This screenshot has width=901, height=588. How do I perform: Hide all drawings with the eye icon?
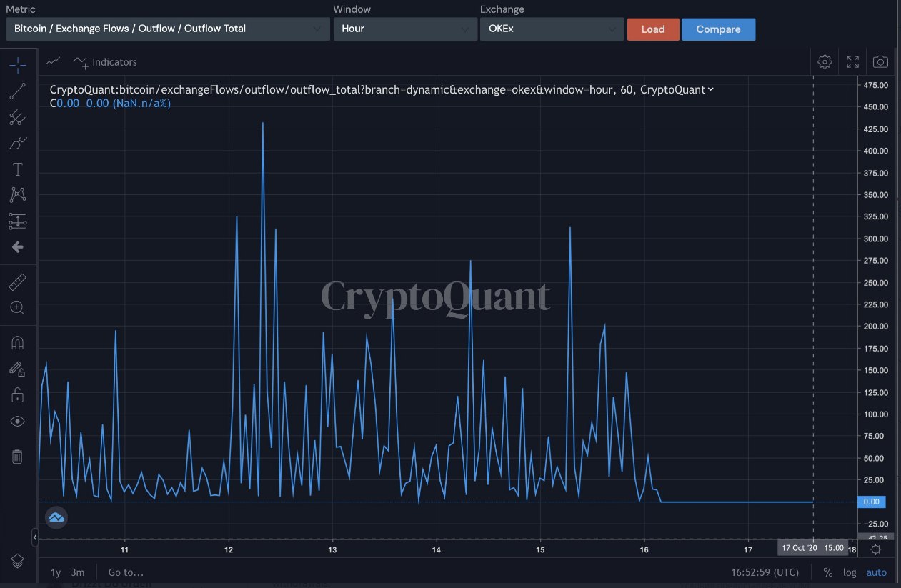click(18, 421)
